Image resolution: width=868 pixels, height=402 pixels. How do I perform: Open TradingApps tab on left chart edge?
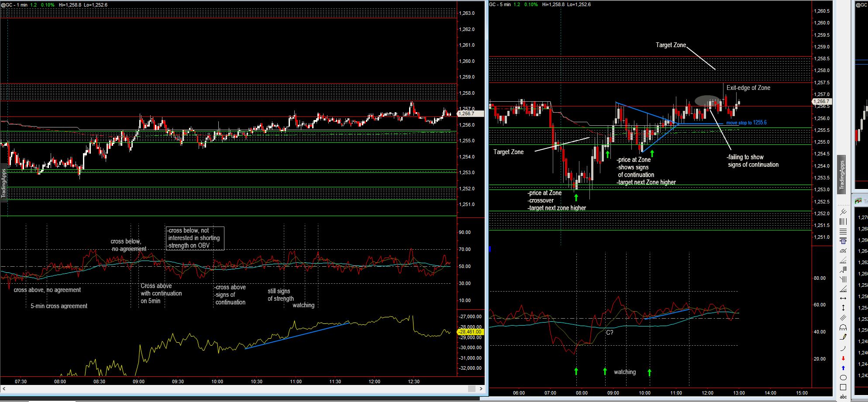tap(4, 183)
